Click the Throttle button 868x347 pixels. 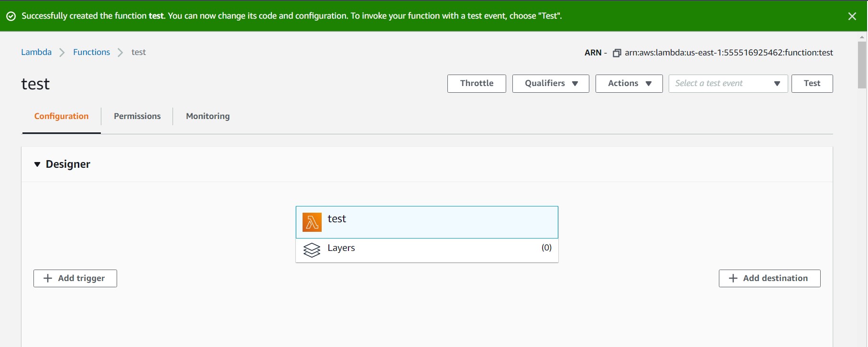coord(477,84)
